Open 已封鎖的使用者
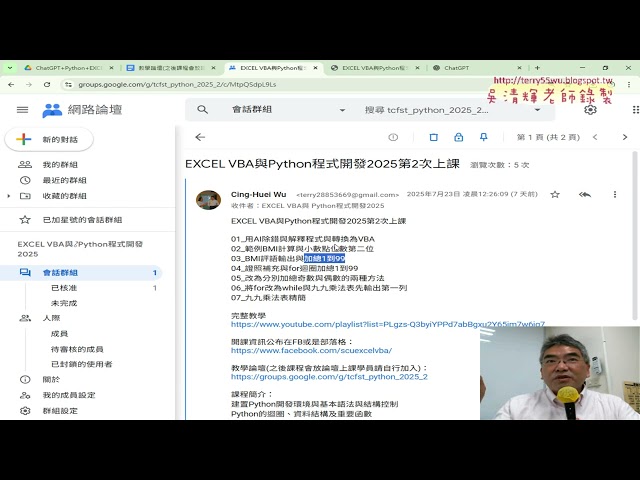The height and width of the screenshot is (480, 640). (x=81, y=364)
